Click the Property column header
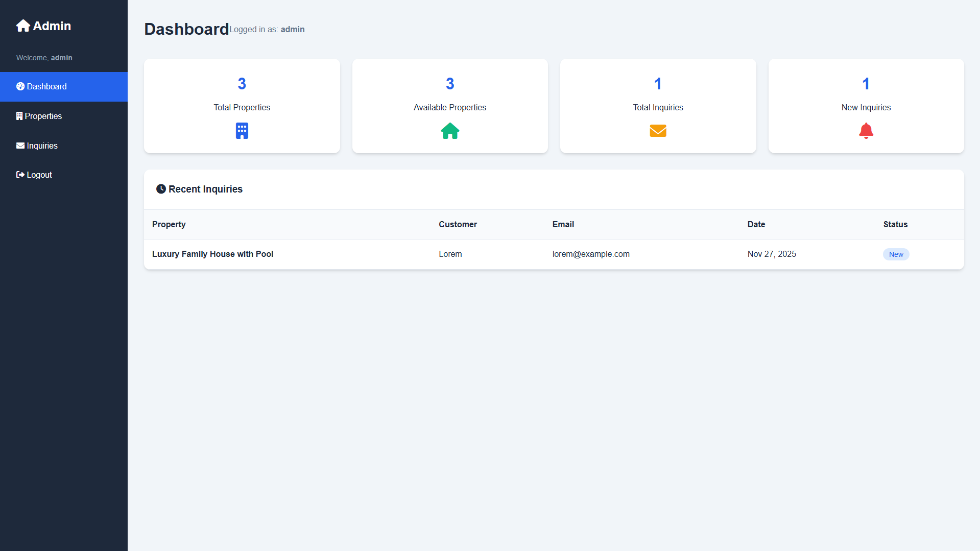This screenshot has width=980, height=551. [x=169, y=225]
